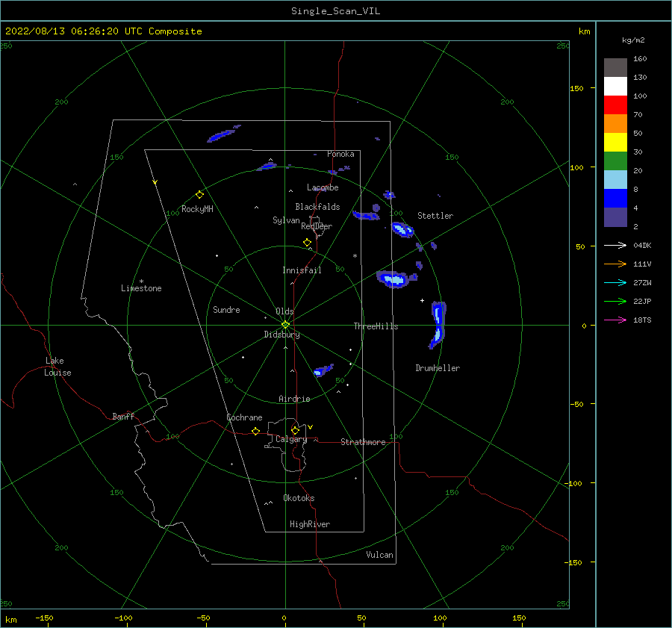Click the Olds label
Screen dimensions: 672x628
[284, 311]
